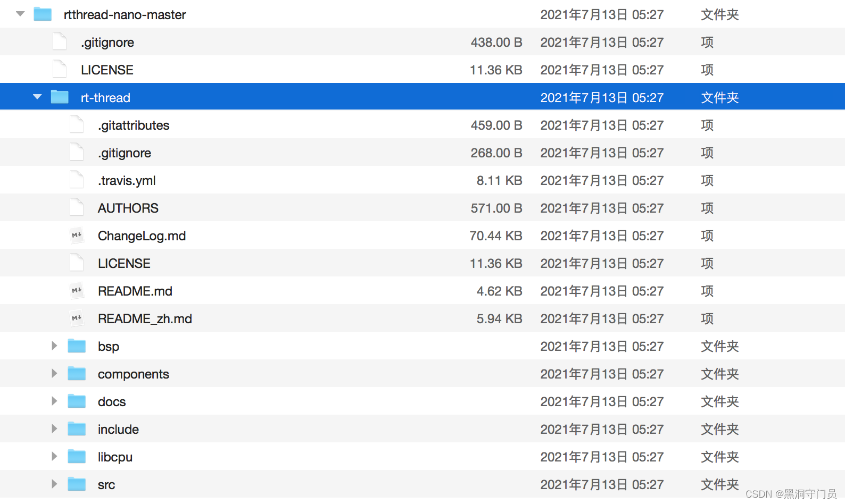Click the .gitattributes file icon
845x504 pixels.
[x=77, y=124]
